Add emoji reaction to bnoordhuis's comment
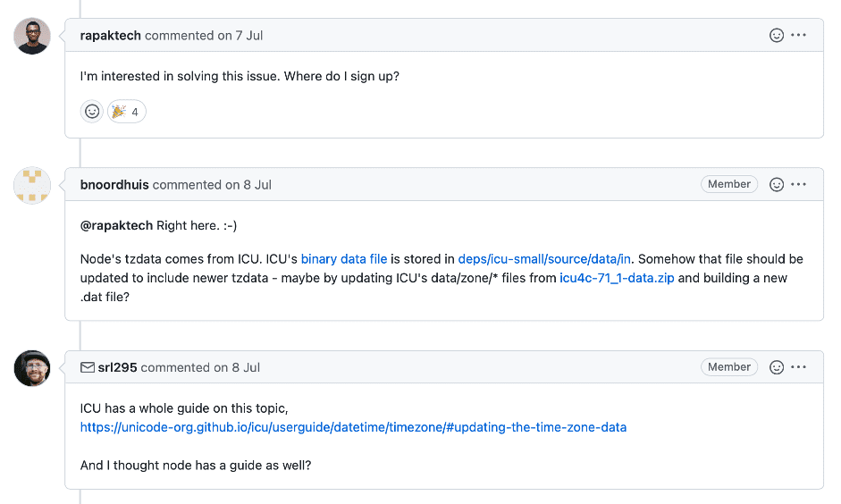This screenshot has width=841, height=504. click(x=777, y=185)
